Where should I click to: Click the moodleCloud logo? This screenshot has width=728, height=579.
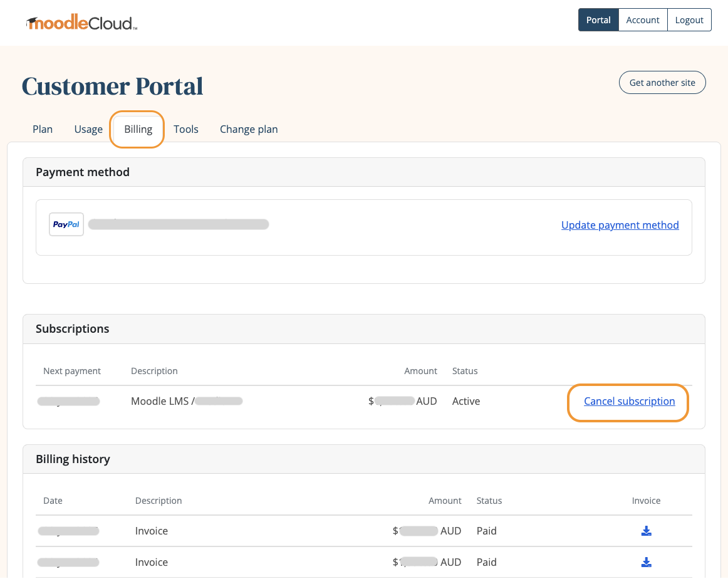click(80, 21)
